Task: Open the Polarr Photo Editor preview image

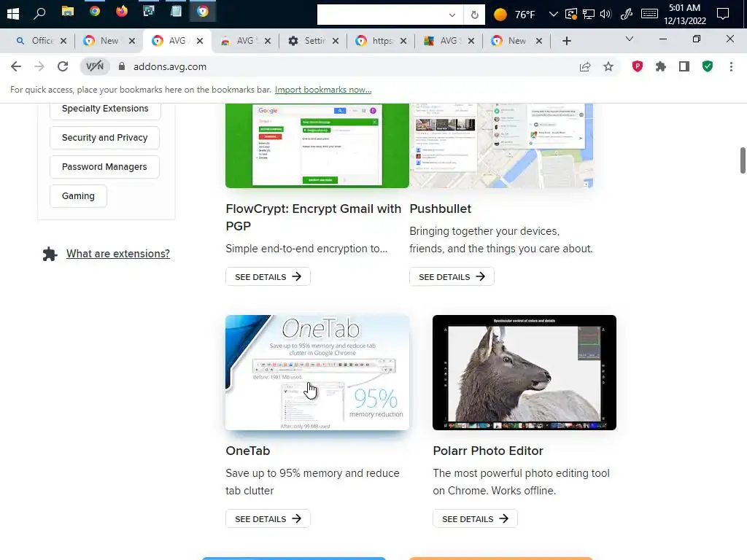Action: (x=525, y=373)
